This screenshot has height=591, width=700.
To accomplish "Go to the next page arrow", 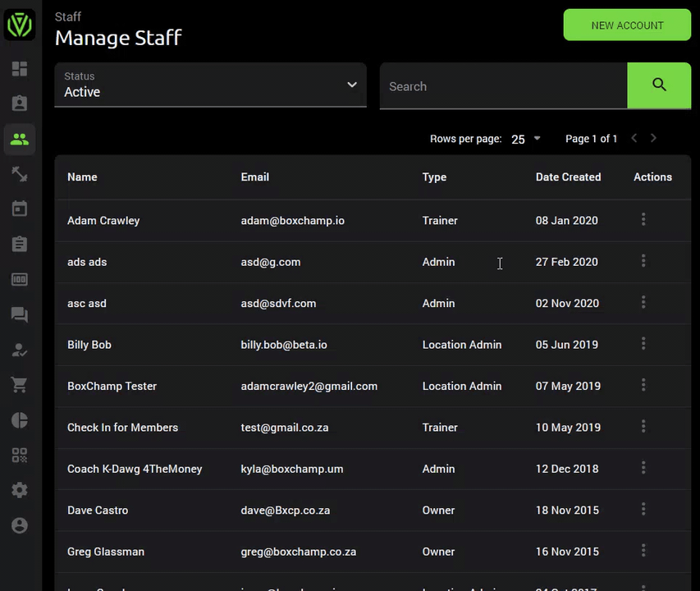I will pos(653,139).
